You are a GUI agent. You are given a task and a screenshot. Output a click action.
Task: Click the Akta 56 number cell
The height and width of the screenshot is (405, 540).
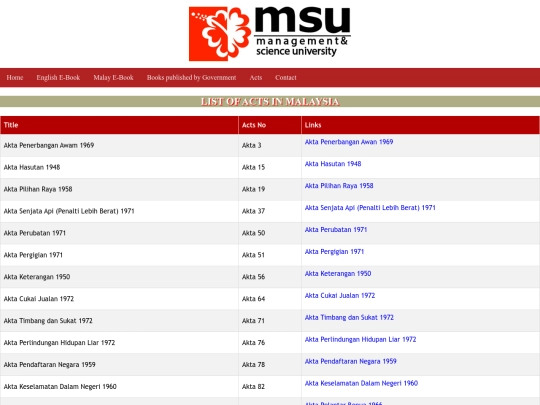[x=270, y=277]
